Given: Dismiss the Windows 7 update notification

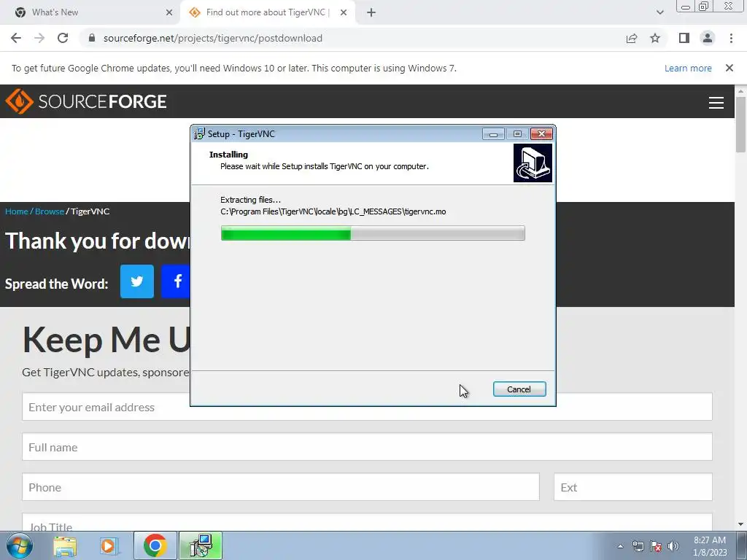Looking at the screenshot, I should click(x=729, y=68).
